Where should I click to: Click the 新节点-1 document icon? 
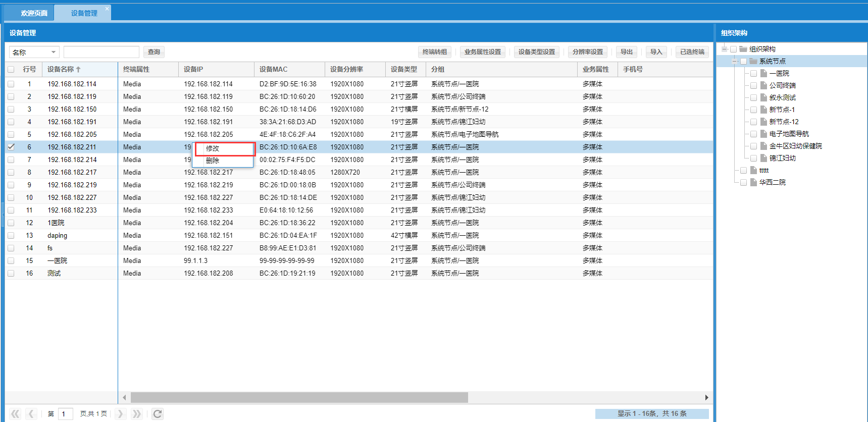[x=763, y=110]
